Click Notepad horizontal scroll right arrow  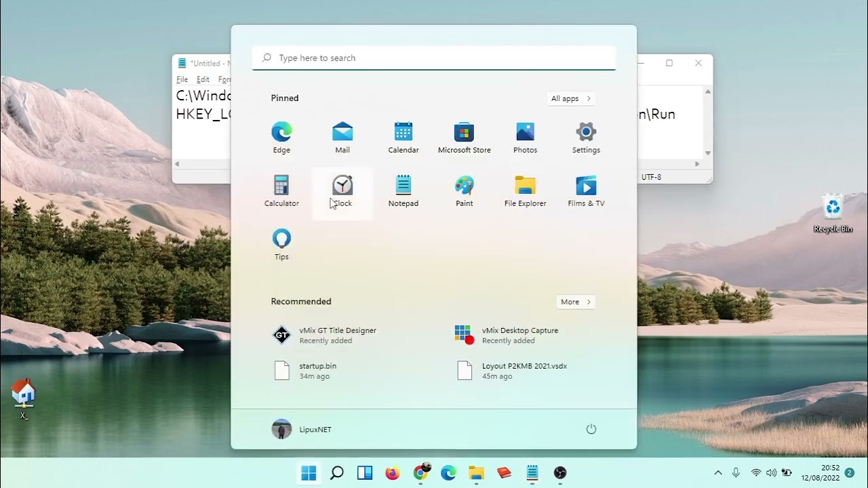tap(696, 164)
